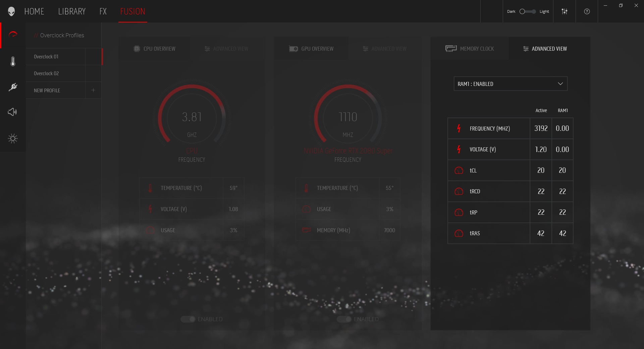Click the memory frequency lightning icon

point(459,128)
